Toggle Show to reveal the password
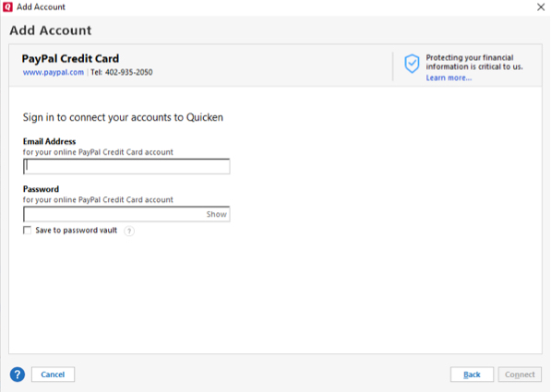Image resolution: width=551 pixels, height=392 pixels. pyautogui.click(x=216, y=214)
